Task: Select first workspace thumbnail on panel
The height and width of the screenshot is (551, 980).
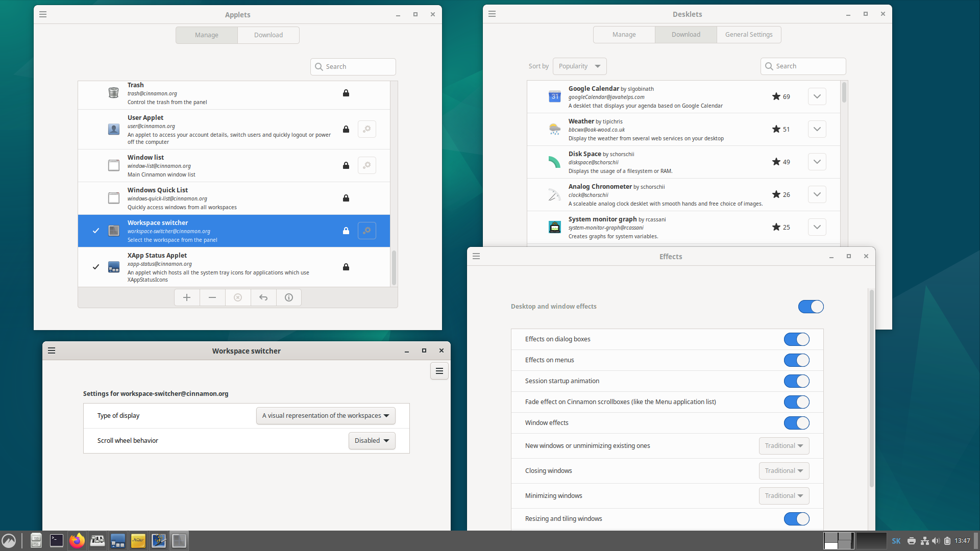Action: tap(838, 541)
